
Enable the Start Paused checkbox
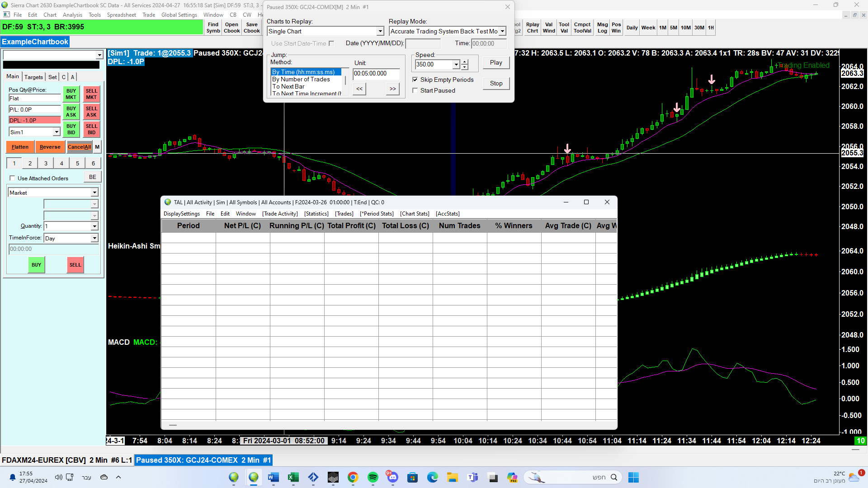[x=415, y=90]
